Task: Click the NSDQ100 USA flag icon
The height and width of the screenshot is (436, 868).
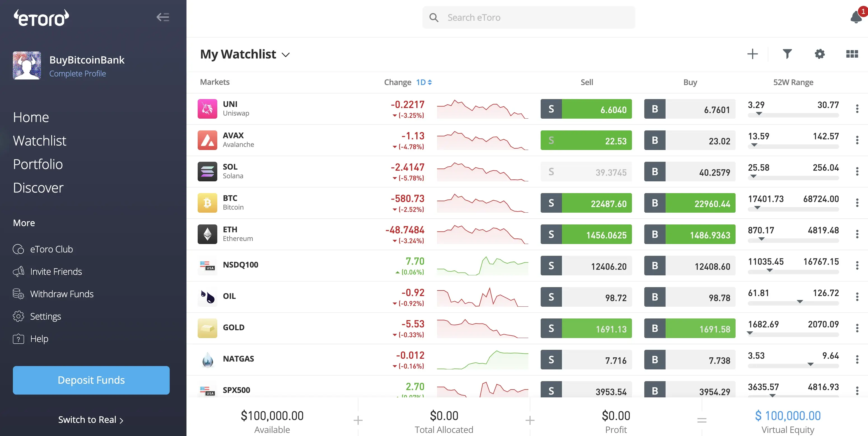Action: (207, 265)
